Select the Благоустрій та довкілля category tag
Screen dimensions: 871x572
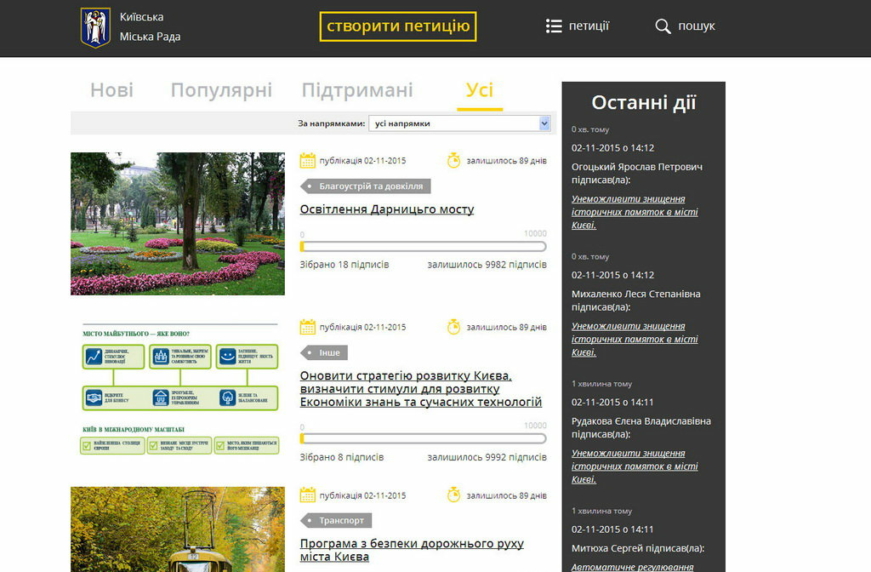368,186
